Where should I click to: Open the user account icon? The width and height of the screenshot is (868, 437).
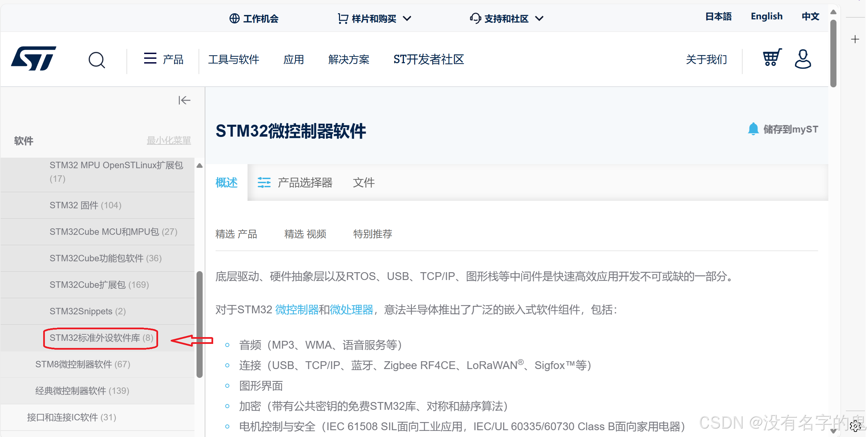[803, 59]
